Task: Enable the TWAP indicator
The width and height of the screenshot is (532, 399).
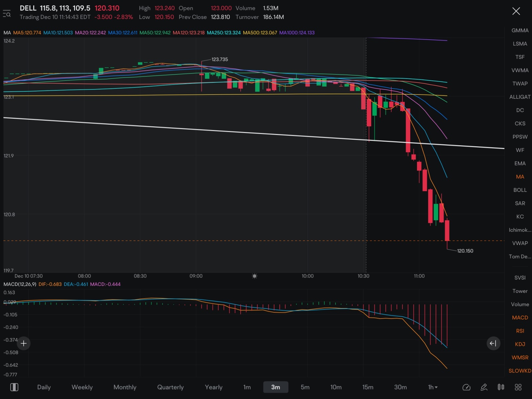Action: (520, 83)
